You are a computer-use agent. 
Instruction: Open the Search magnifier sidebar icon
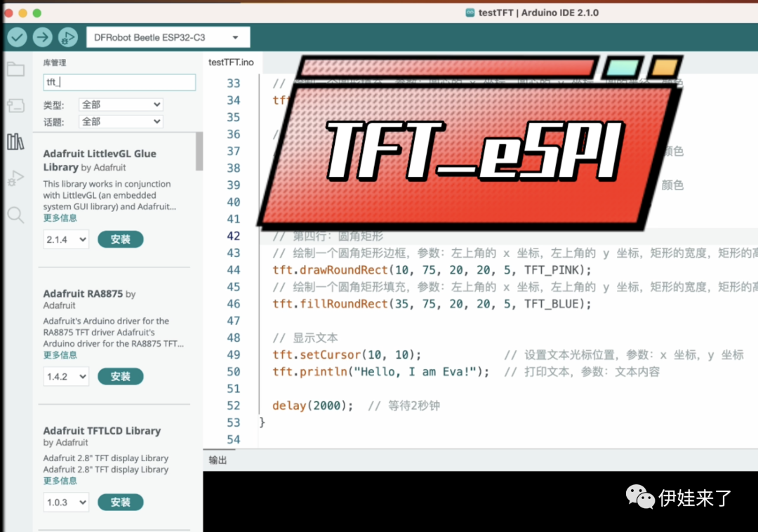[x=15, y=215]
